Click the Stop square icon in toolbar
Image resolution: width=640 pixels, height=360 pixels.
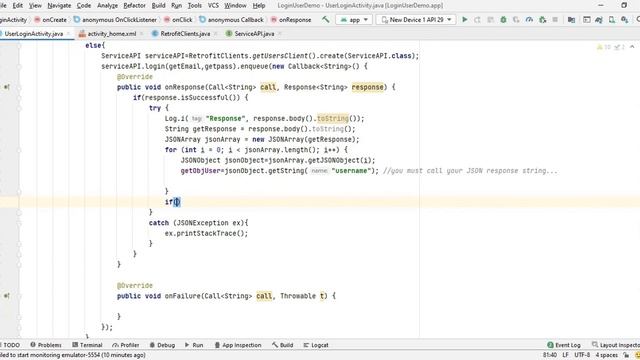(x=555, y=19)
